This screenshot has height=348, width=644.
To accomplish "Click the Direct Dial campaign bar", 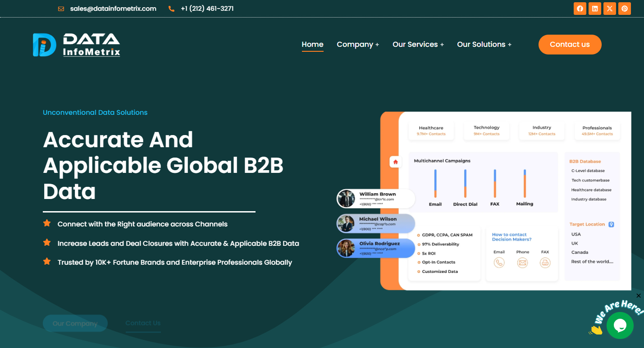I will pos(465,183).
